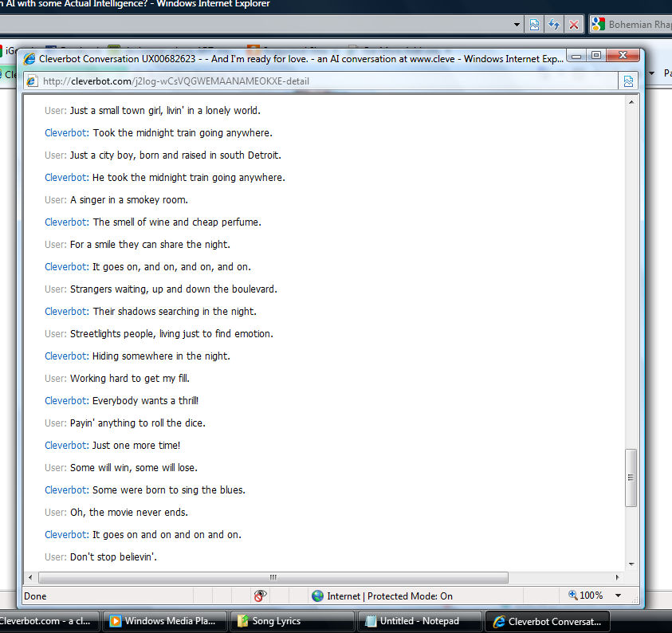Image resolution: width=672 pixels, height=633 pixels.
Task: Click vertical scrollbar down arrow
Action: pos(631,564)
